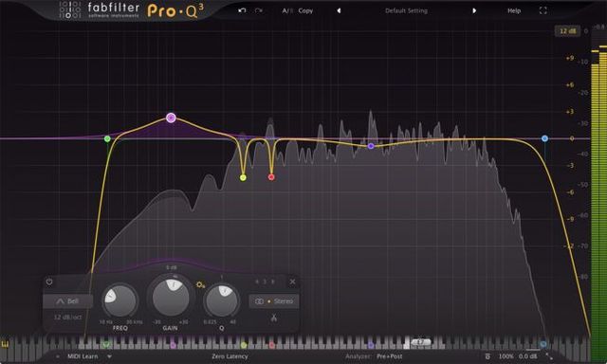Open the 12 dB display range selector
Screen dimensions: 607x364
[567, 31]
